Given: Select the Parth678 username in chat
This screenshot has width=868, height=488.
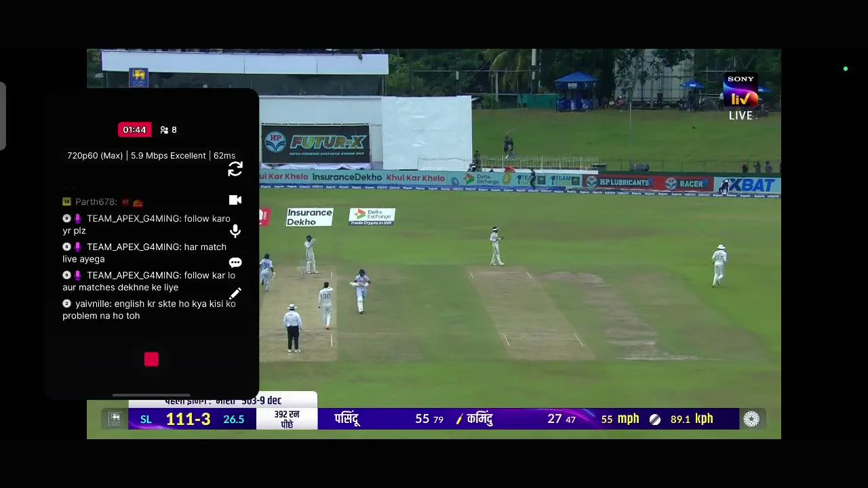Looking at the screenshot, I should tap(96, 202).
